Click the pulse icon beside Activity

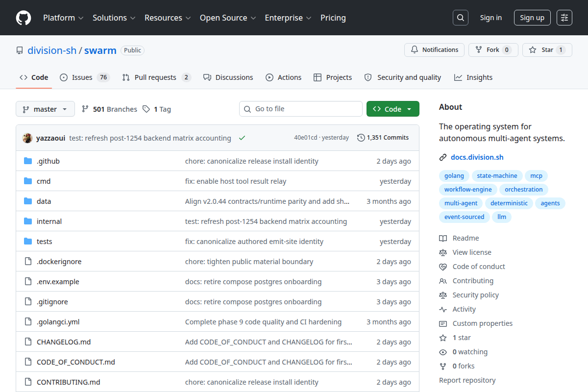443,309
